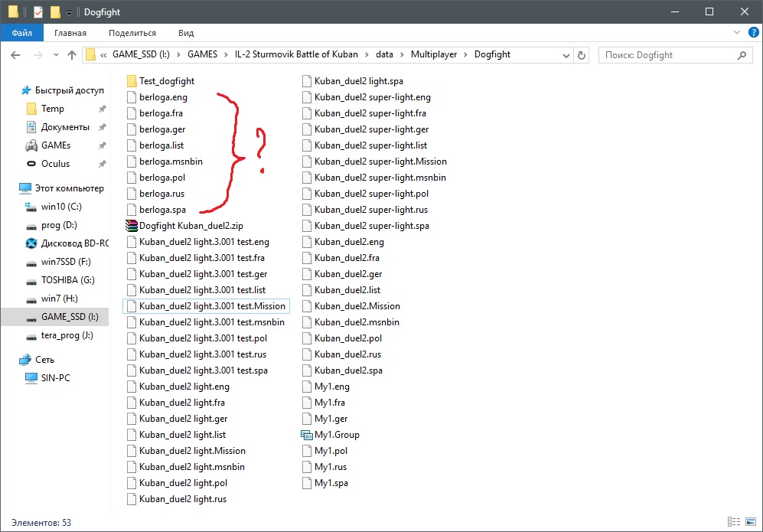Image resolution: width=763 pixels, height=532 pixels.
Task: Click GAME_SSD (I:) in address breadcrumb
Action: coord(141,54)
